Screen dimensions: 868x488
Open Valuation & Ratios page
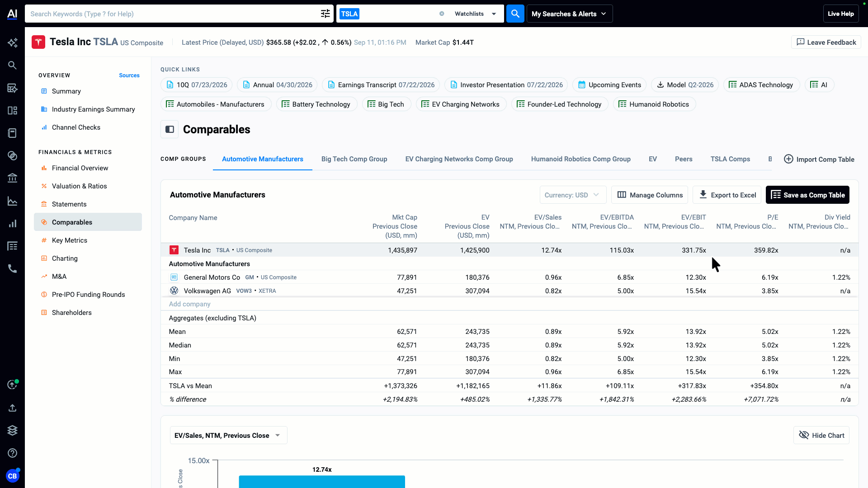(79, 186)
